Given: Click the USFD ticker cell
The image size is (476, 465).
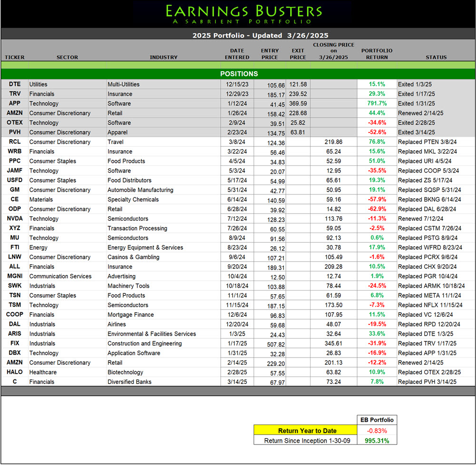Looking at the screenshot, I should pyautogui.click(x=15, y=180).
